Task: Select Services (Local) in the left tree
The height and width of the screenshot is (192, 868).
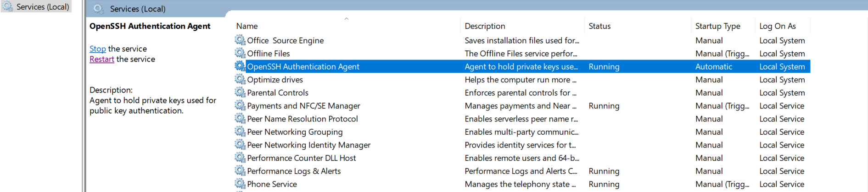Action: tap(43, 7)
